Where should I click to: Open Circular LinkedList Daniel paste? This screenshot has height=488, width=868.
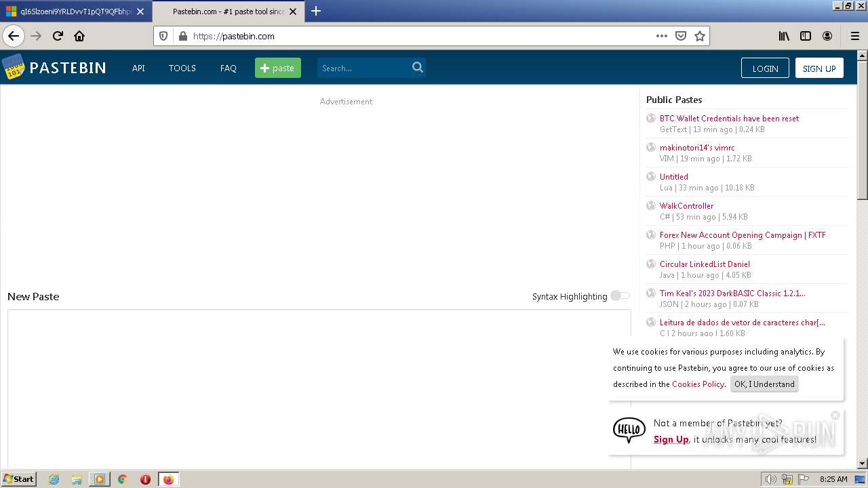(705, 264)
